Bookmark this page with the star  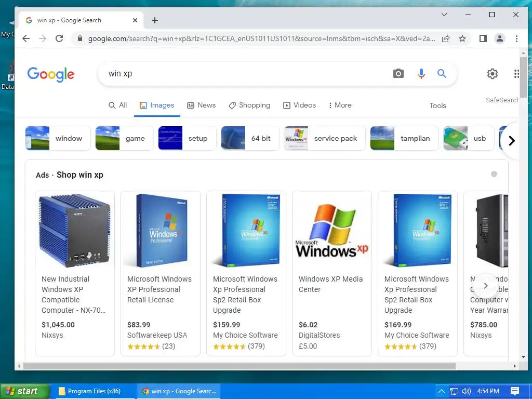click(462, 38)
